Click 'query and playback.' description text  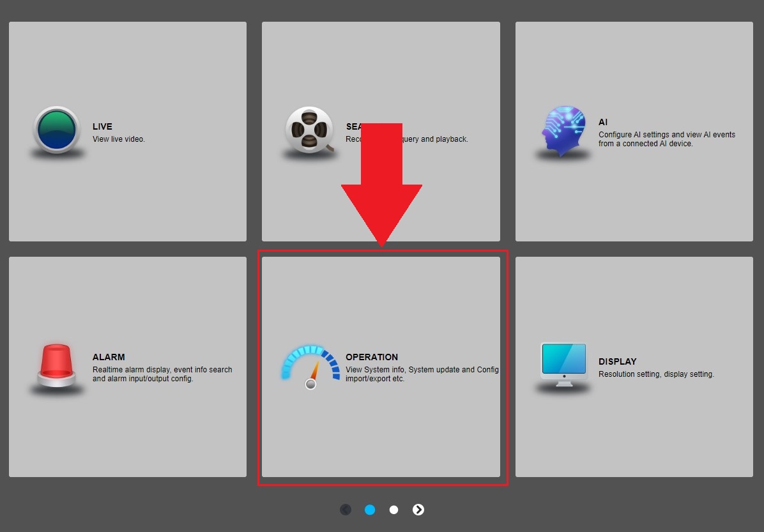click(x=436, y=139)
